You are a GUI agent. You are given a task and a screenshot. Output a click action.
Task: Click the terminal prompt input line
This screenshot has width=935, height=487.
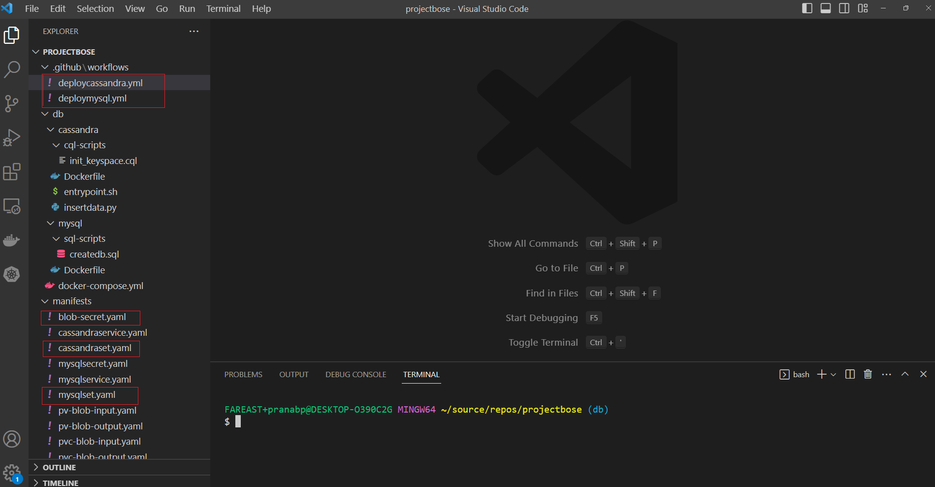coord(238,421)
